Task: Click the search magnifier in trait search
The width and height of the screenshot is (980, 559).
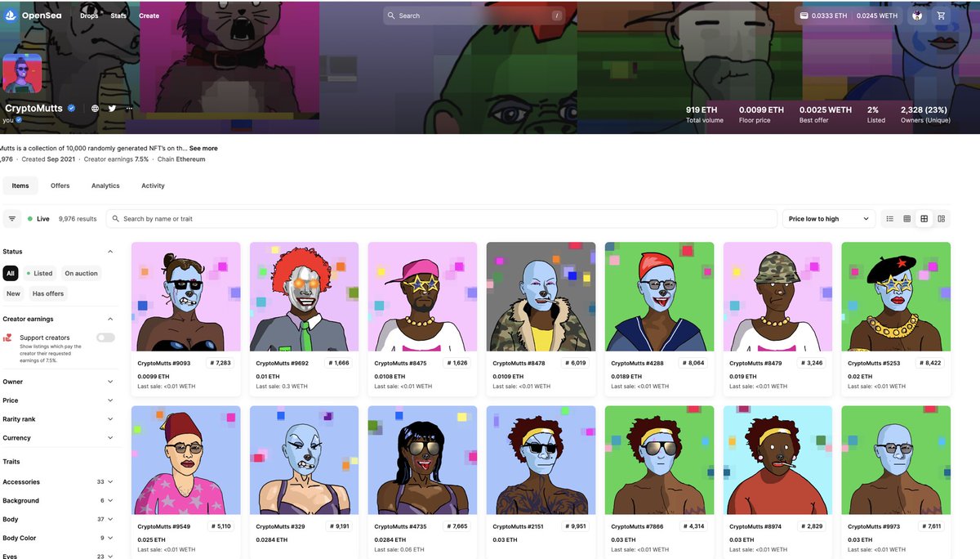Action: (x=116, y=219)
